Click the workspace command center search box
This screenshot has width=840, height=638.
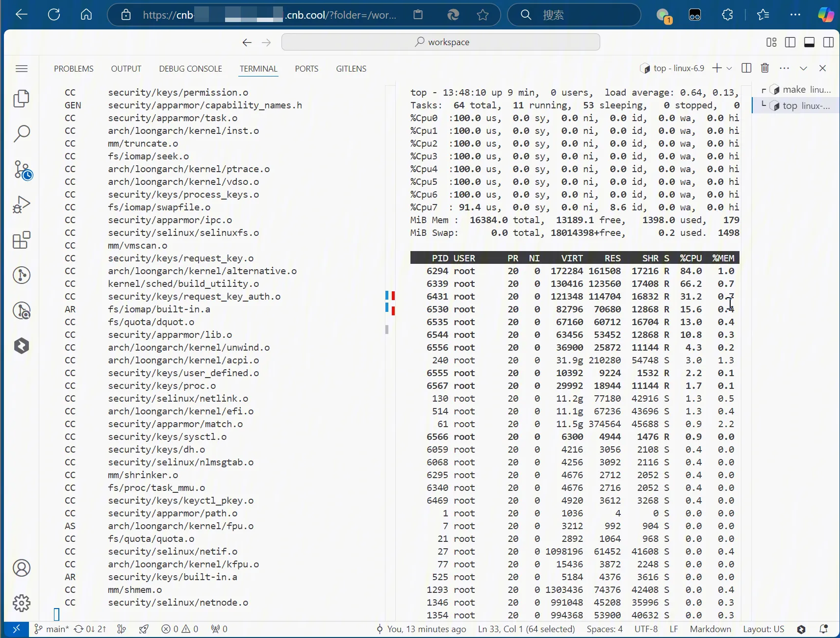click(440, 42)
